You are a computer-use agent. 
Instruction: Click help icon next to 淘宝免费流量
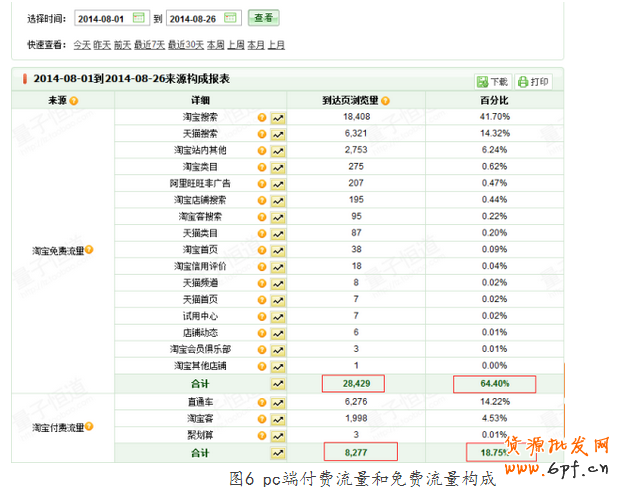pos(92,250)
